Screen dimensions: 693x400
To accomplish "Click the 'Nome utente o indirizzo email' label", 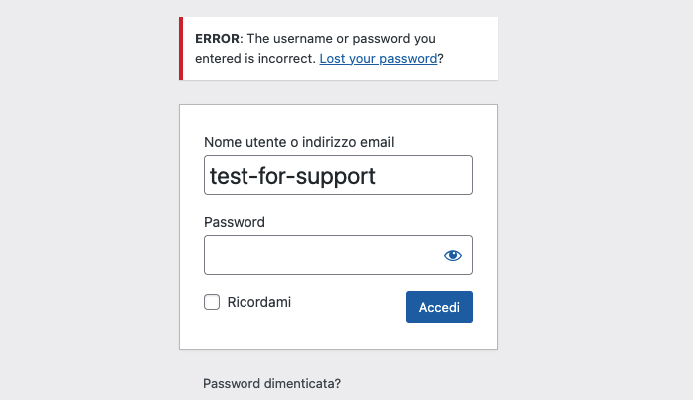I will coord(299,142).
